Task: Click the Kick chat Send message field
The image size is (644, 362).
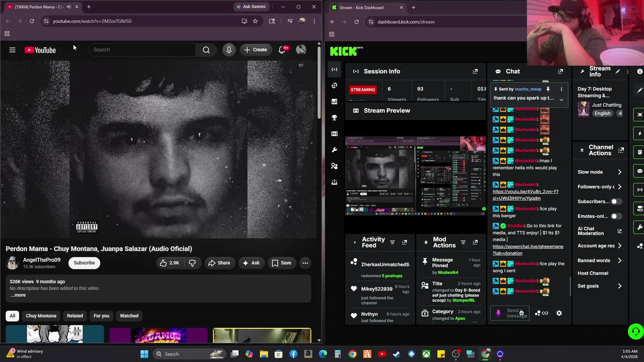Action: click(x=510, y=313)
